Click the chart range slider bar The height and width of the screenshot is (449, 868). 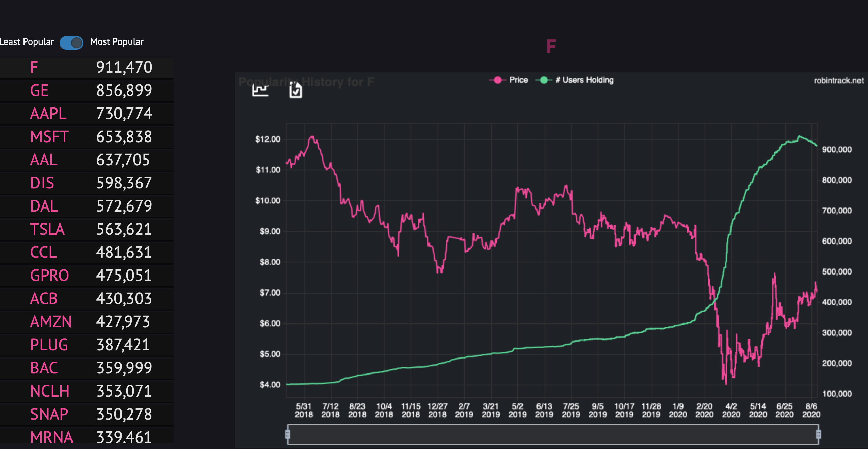[553, 434]
